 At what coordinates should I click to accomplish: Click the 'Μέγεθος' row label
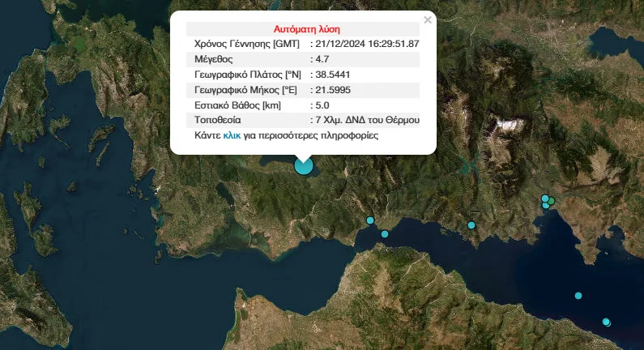point(214,59)
